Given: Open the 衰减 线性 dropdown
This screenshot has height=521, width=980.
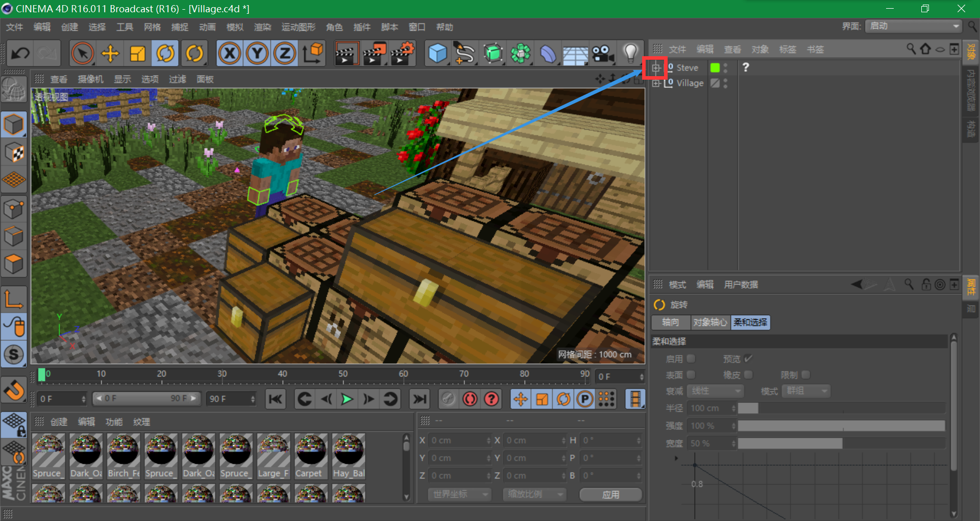Looking at the screenshot, I should coord(715,391).
